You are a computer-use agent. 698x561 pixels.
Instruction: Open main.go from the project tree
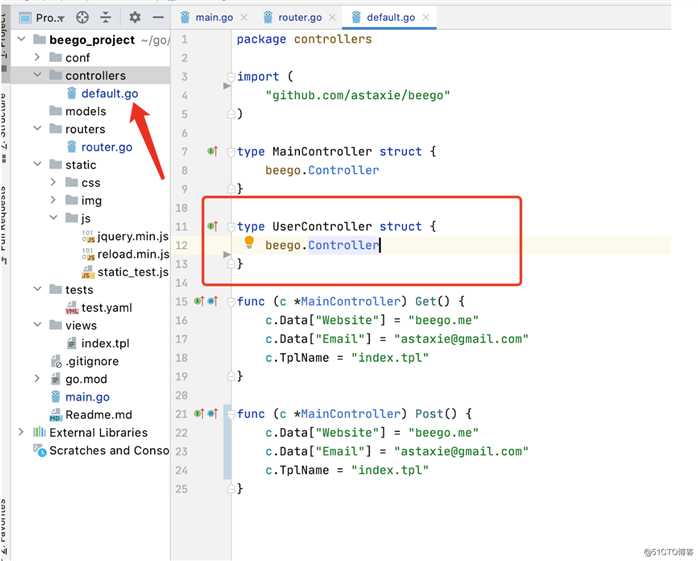tap(87, 397)
